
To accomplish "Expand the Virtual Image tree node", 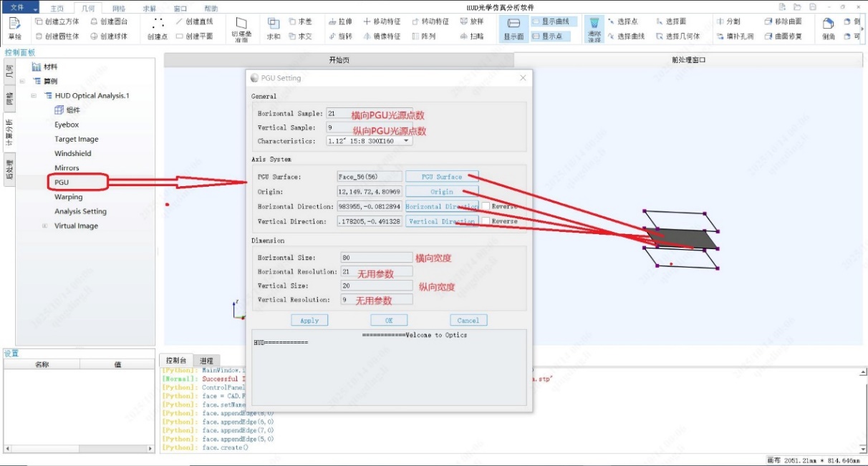I will (x=45, y=225).
